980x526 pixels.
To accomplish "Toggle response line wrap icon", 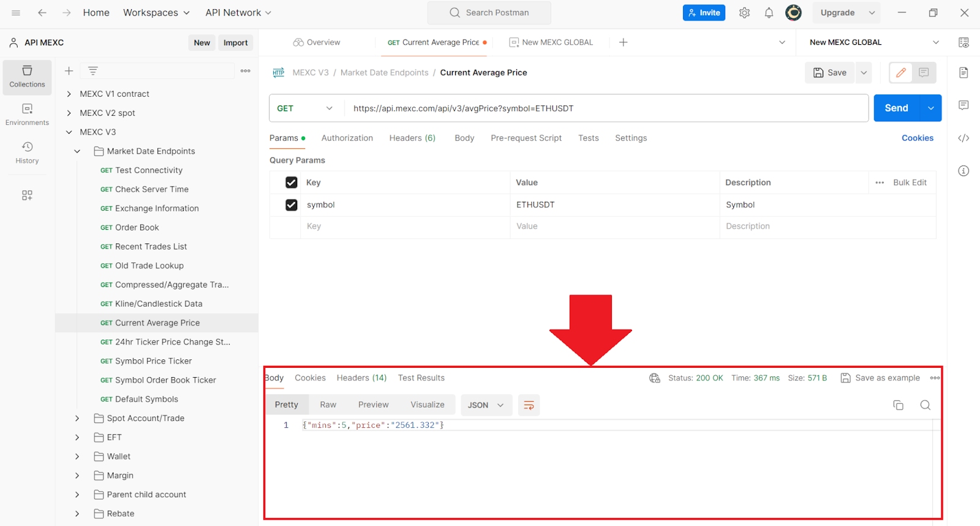I will click(x=529, y=405).
